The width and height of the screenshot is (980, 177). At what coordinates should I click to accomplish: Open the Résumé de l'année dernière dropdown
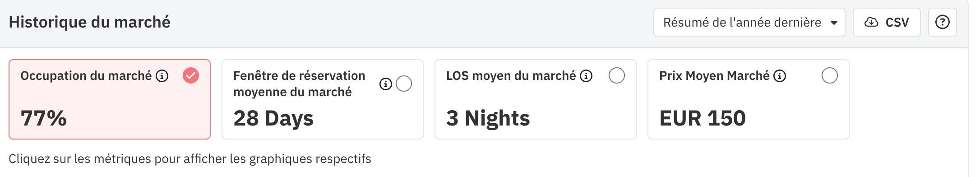tap(749, 22)
